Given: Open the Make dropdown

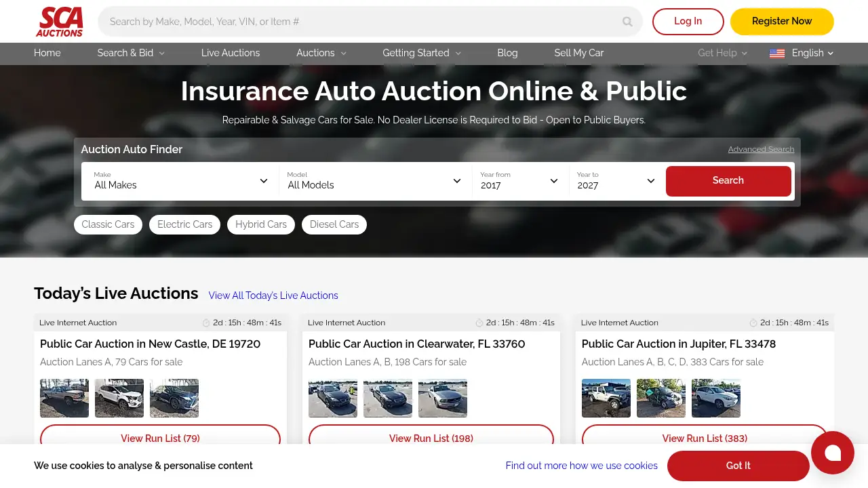Looking at the screenshot, I should click(x=180, y=181).
